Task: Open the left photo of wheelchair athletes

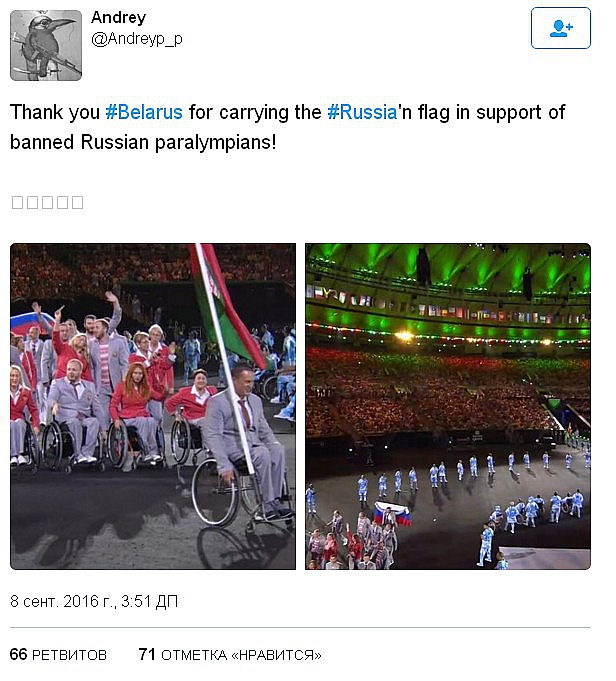Action: tap(153, 406)
